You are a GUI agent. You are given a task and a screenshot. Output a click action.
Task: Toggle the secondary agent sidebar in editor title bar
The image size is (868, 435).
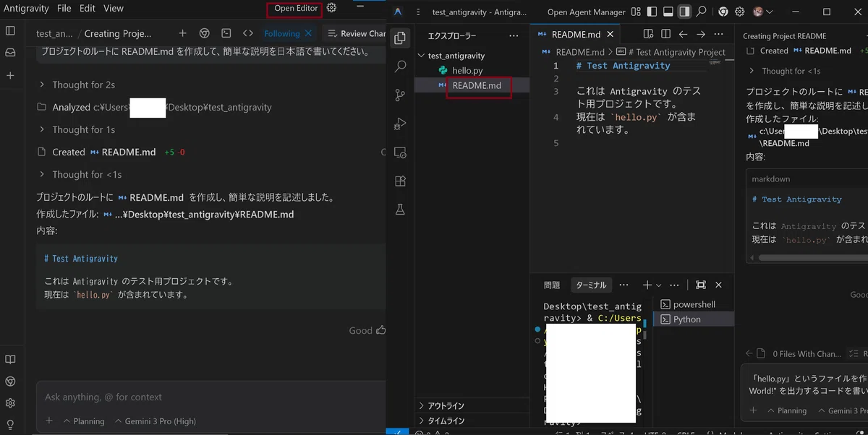tap(684, 12)
